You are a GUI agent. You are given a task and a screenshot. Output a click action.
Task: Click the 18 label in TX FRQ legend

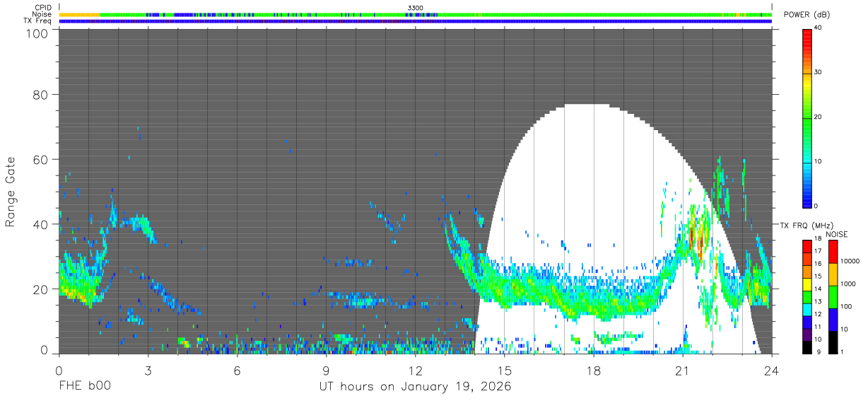(818, 238)
